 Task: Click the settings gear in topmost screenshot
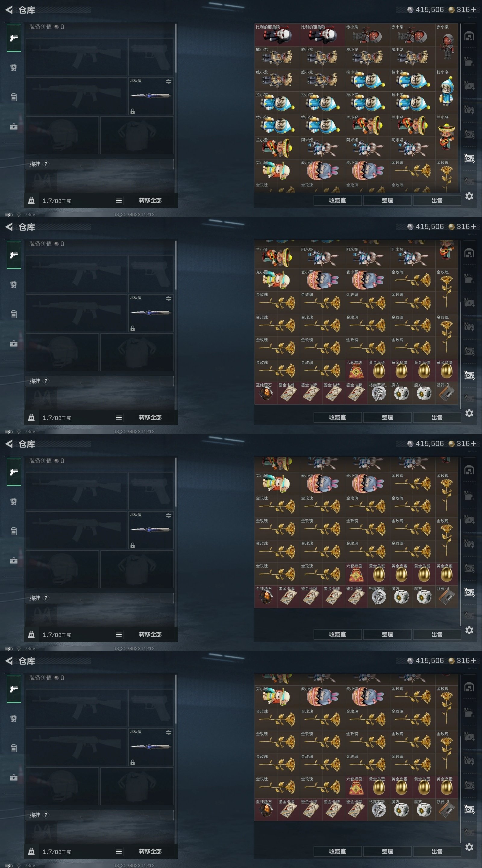[469, 196]
